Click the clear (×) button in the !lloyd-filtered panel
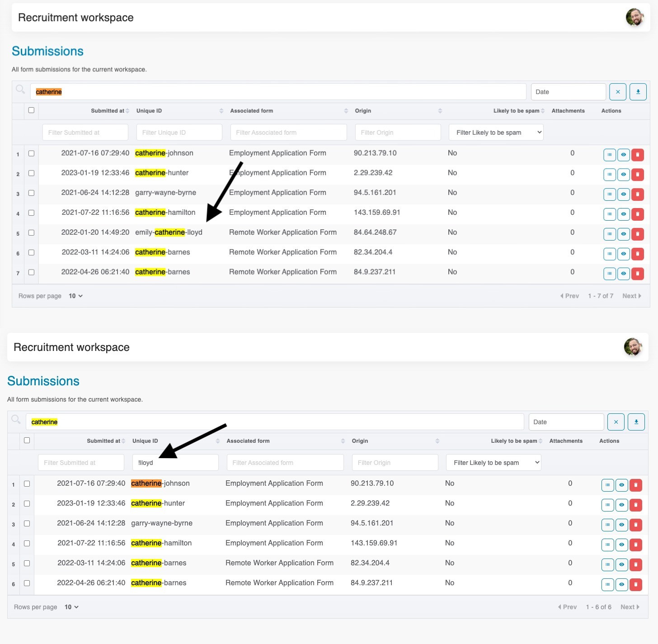 pyautogui.click(x=616, y=422)
